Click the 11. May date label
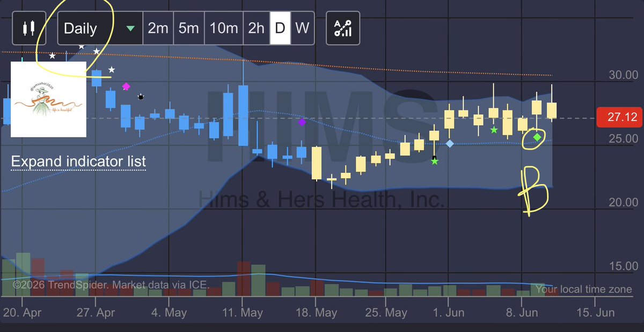Image resolution: width=644 pixels, height=332 pixels. (242, 312)
